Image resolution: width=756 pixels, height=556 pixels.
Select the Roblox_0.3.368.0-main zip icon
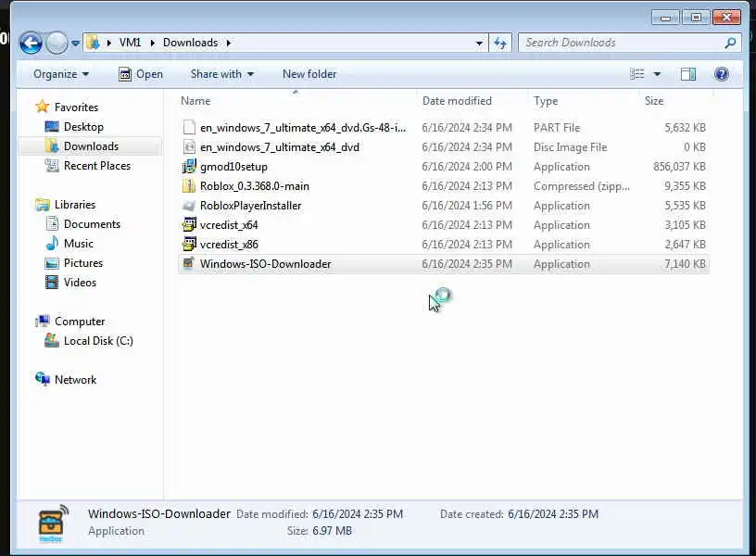point(189,185)
